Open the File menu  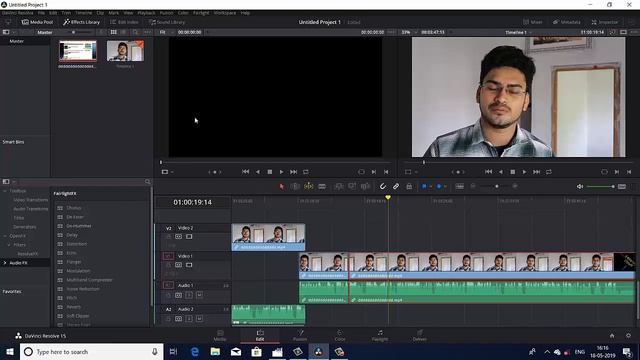click(x=41, y=13)
